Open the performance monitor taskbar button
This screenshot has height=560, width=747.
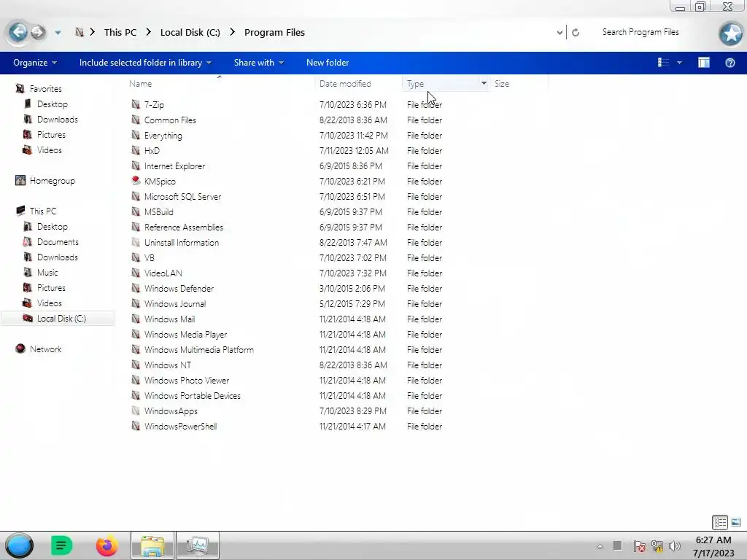198,545
